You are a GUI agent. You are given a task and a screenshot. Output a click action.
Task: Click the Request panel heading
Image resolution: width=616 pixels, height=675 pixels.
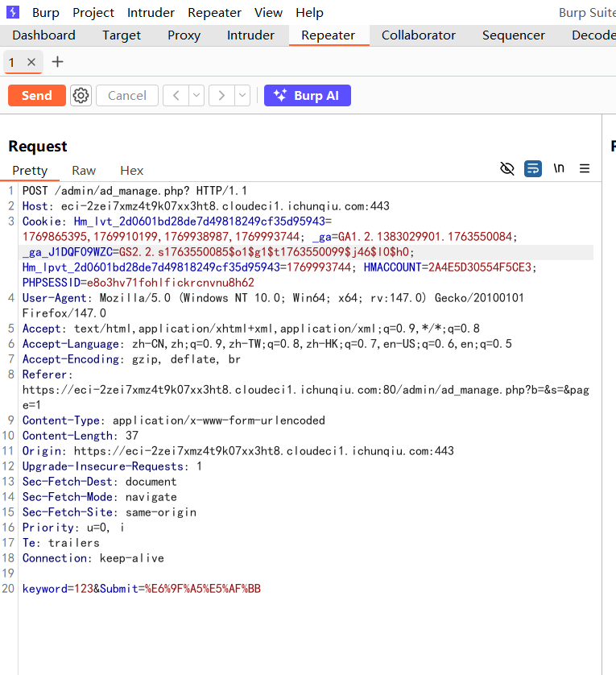coord(38,147)
